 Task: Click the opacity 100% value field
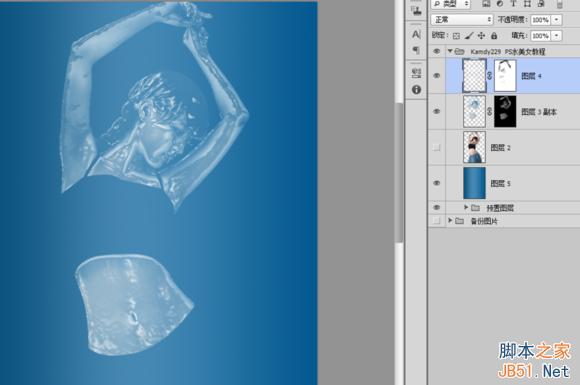click(540, 20)
